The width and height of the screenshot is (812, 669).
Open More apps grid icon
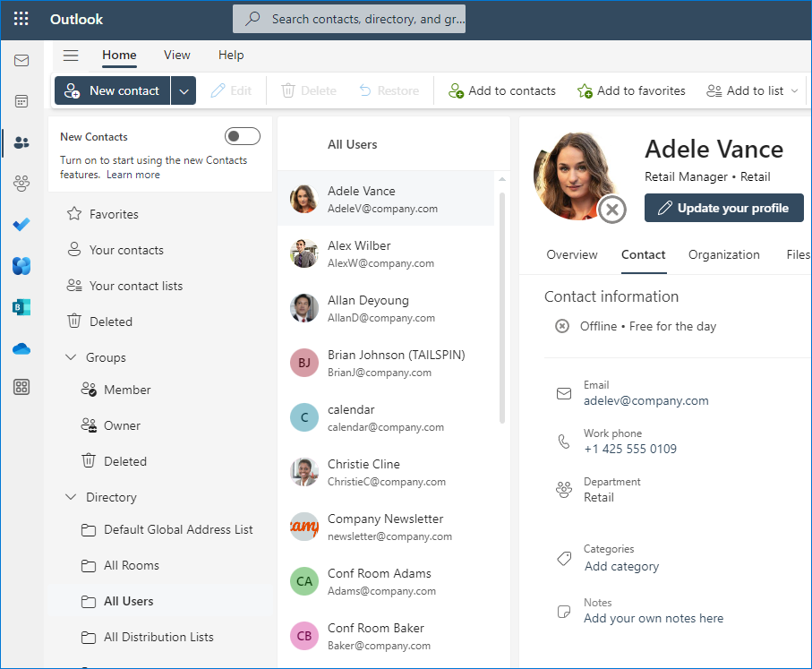coord(21,387)
